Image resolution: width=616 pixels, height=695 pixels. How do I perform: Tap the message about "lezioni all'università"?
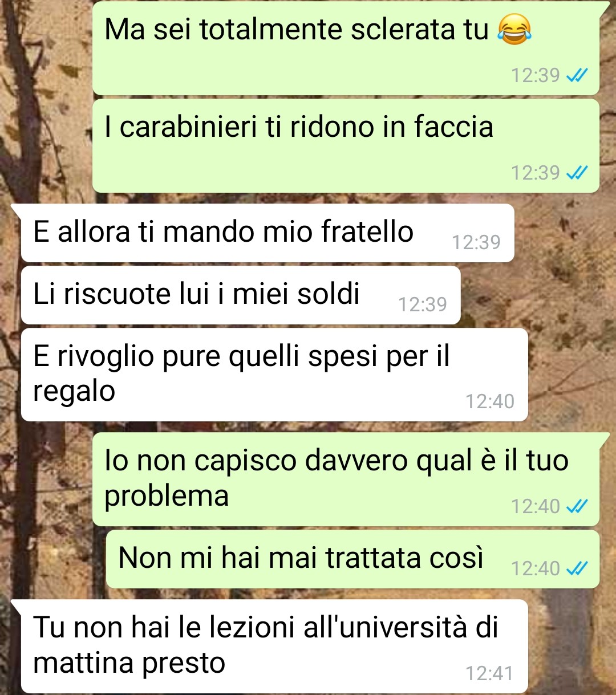274,647
